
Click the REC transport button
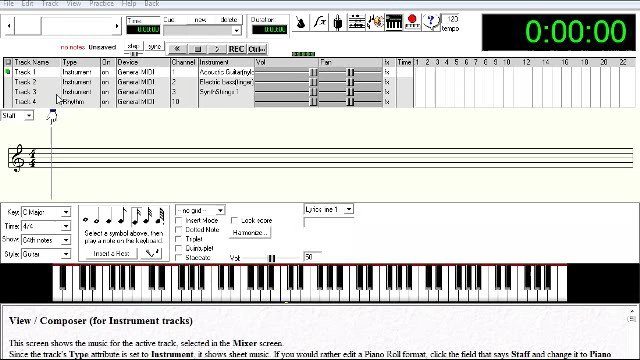236,49
